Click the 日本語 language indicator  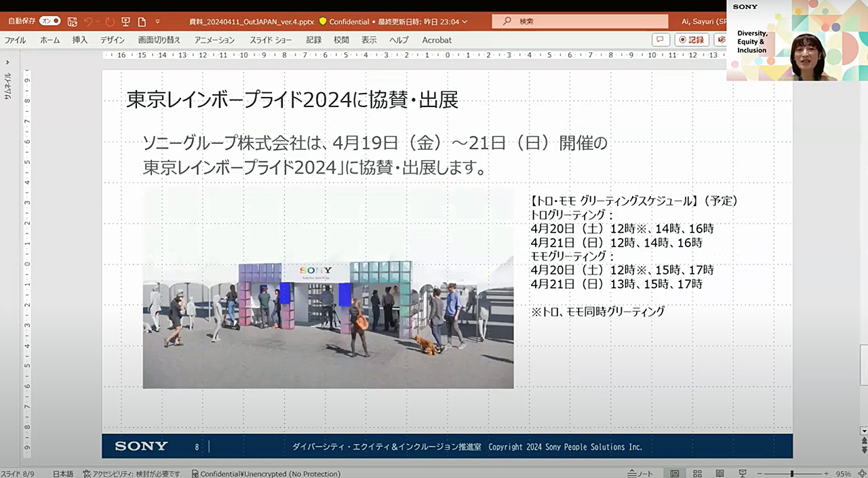63,473
